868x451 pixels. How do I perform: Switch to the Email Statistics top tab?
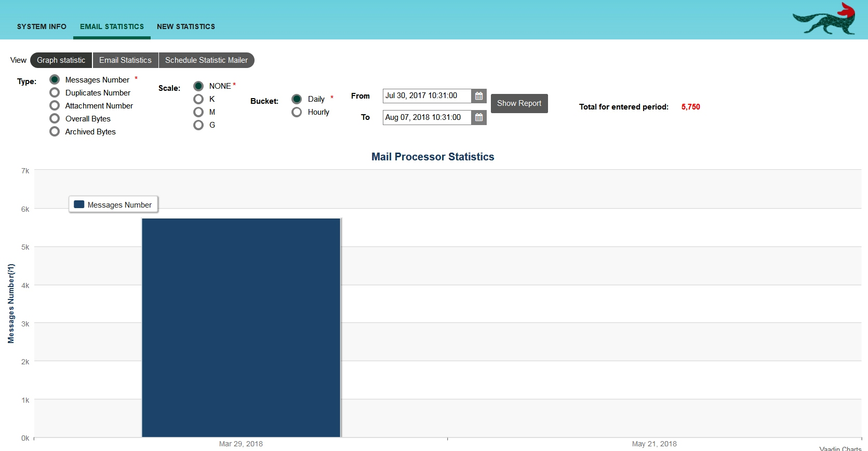[112, 26]
